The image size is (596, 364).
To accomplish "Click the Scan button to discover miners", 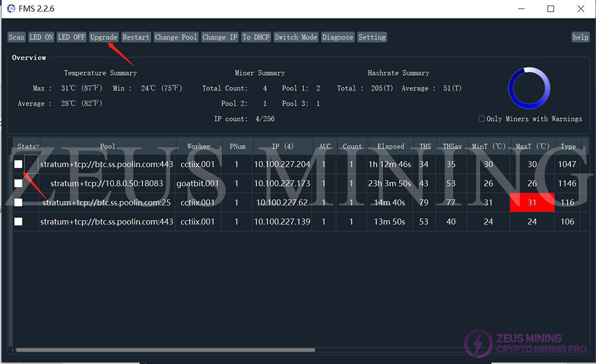I will coord(16,37).
